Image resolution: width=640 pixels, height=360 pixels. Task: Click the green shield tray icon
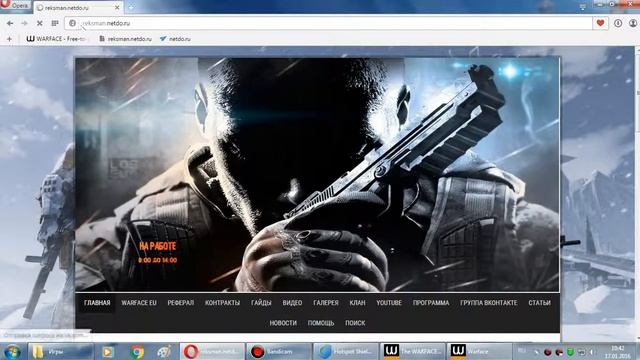pyautogui.click(x=571, y=352)
